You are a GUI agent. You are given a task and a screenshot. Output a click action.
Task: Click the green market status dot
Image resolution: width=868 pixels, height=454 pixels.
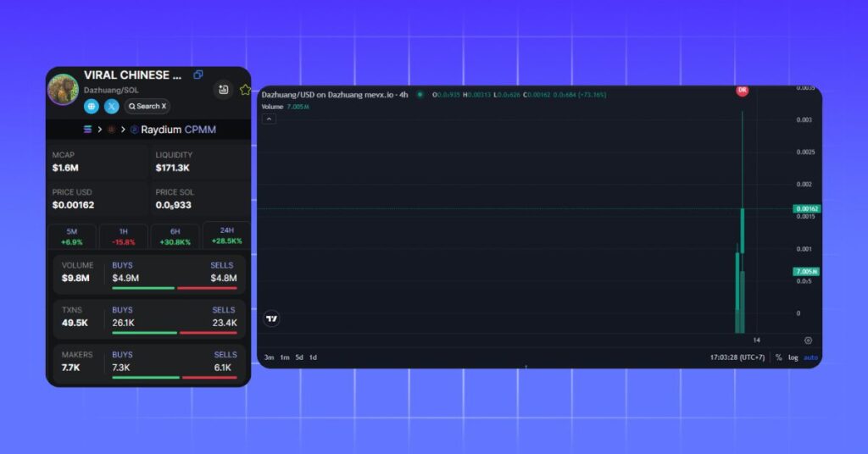point(420,95)
